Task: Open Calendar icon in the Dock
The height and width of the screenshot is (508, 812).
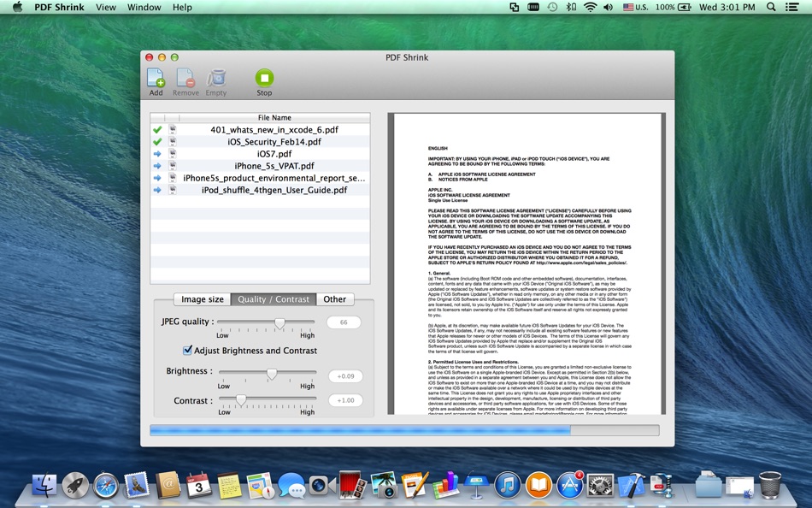Action: click(199, 485)
